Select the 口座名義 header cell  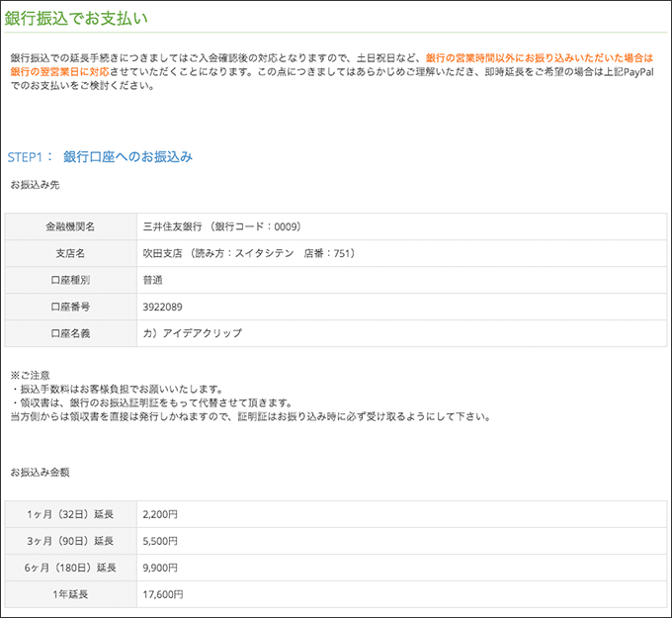tap(71, 333)
